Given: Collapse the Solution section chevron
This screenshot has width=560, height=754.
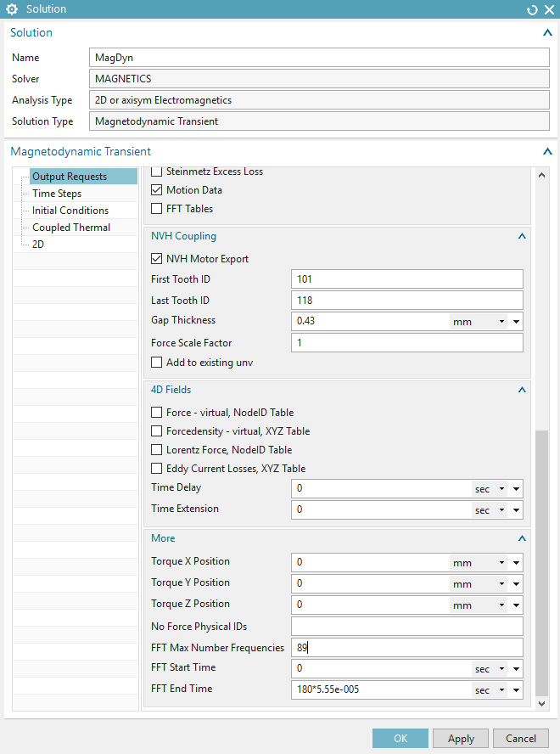Looking at the screenshot, I should click(x=547, y=33).
